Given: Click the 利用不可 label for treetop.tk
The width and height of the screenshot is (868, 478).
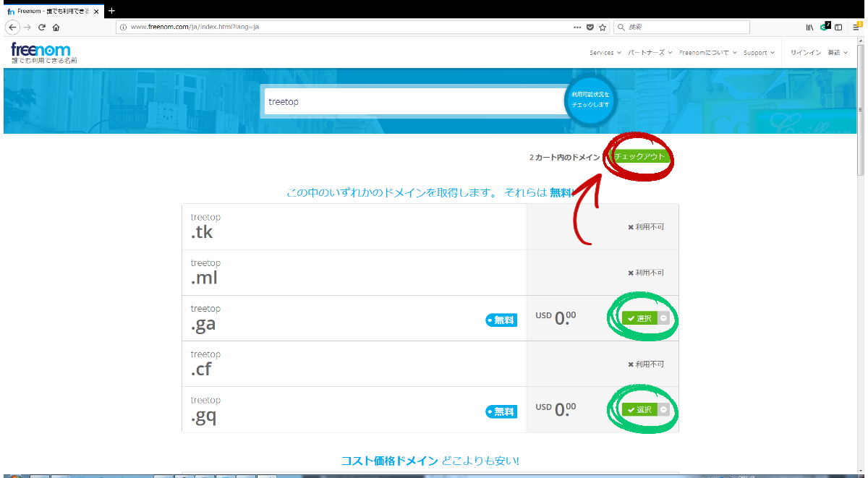Looking at the screenshot, I should [x=646, y=227].
